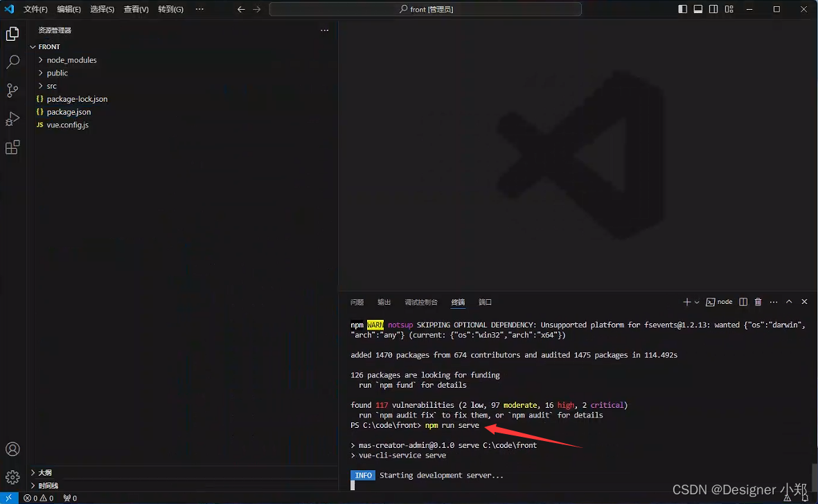818x504 pixels.
Task: Open vue.config.js file
Action: pos(183,125)
